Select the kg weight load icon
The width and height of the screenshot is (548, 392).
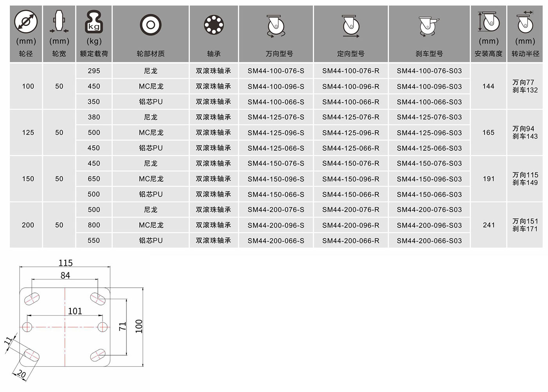(94, 22)
